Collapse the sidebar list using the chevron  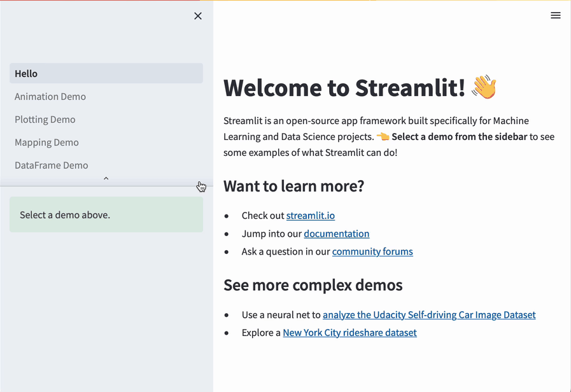(x=106, y=179)
